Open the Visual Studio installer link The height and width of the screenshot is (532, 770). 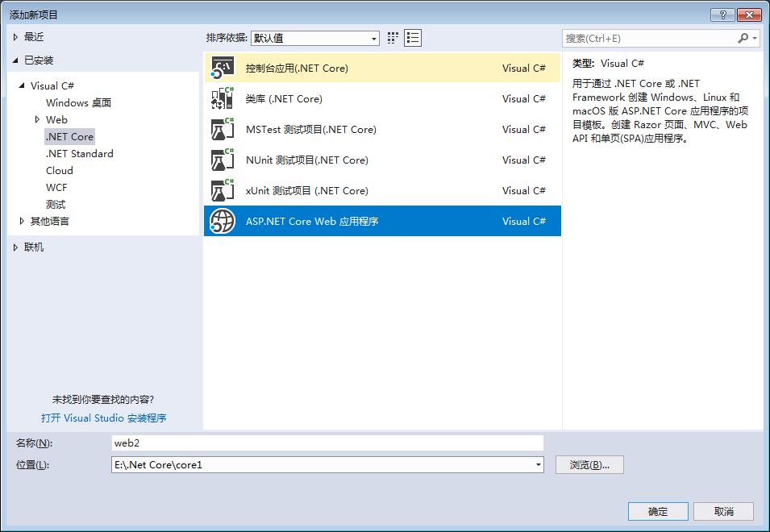pyautogui.click(x=104, y=418)
